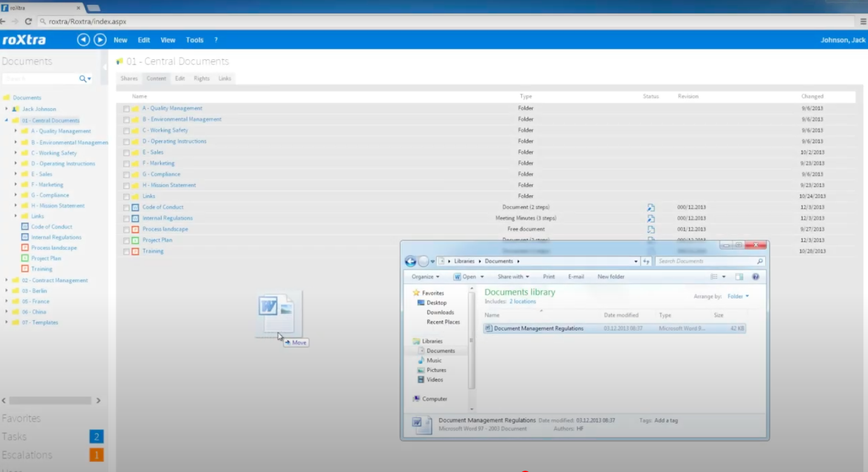868x472 pixels.
Task: Click the Project Plan spreadsheet icon in the tree
Action: pyautogui.click(x=25, y=258)
